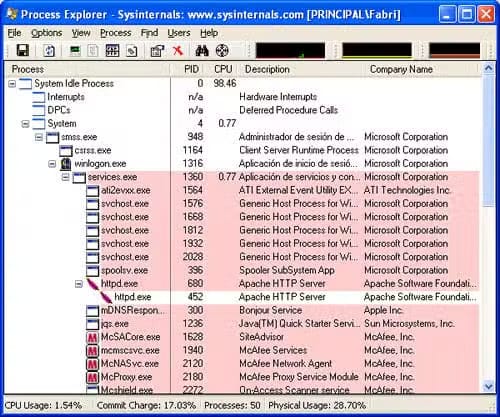This screenshot has width=500, height=417.
Task: Open the Help menu
Action: click(209, 33)
